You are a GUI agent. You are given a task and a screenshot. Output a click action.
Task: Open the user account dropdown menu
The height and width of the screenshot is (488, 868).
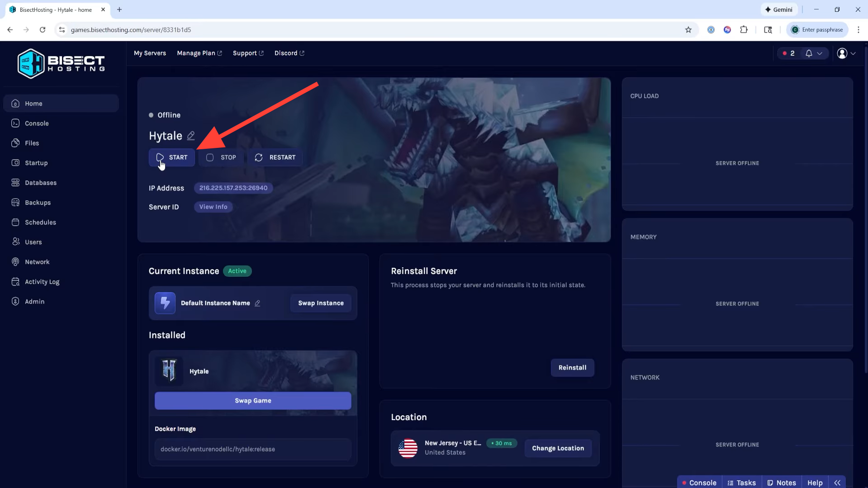coord(846,53)
